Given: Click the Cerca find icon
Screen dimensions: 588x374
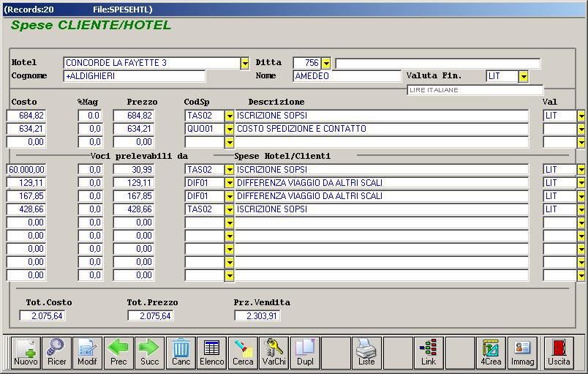Looking at the screenshot, I should pyautogui.click(x=243, y=353).
